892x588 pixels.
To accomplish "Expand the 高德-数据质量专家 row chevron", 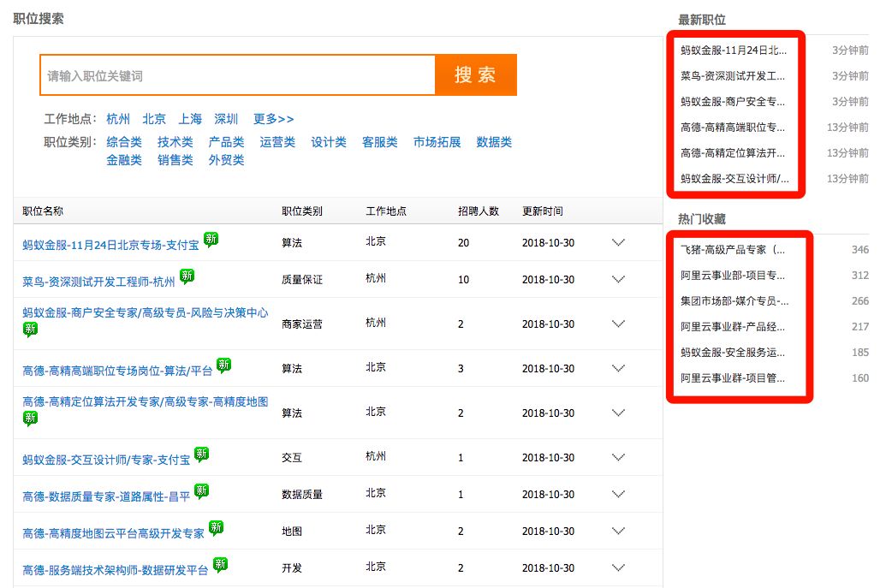I will click(x=619, y=494).
